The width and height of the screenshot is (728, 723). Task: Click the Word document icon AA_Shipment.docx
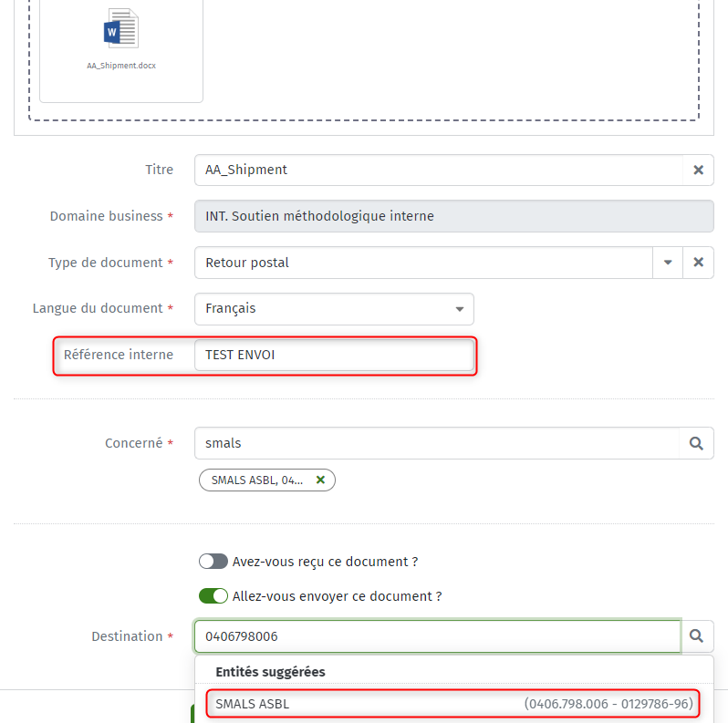(120, 29)
